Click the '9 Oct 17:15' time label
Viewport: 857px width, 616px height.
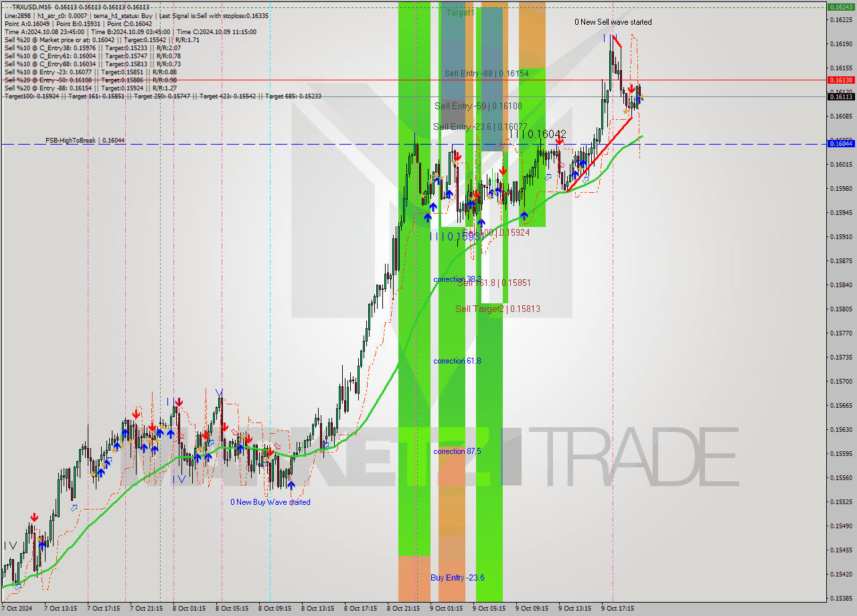pyautogui.click(x=617, y=609)
